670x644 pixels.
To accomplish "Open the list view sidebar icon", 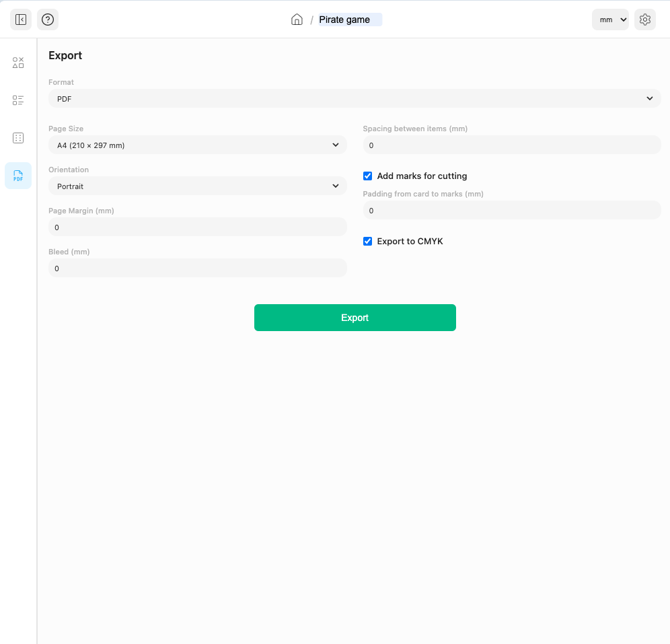I will [x=18, y=100].
